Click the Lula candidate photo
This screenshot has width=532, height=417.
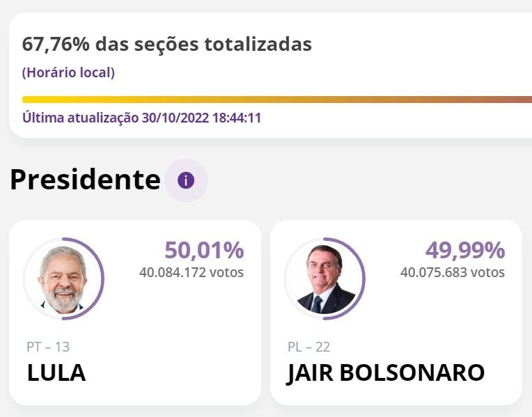click(x=62, y=278)
